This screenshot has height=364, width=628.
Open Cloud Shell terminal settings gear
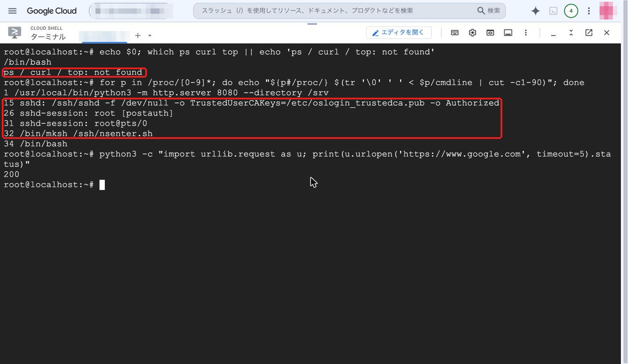click(x=473, y=32)
